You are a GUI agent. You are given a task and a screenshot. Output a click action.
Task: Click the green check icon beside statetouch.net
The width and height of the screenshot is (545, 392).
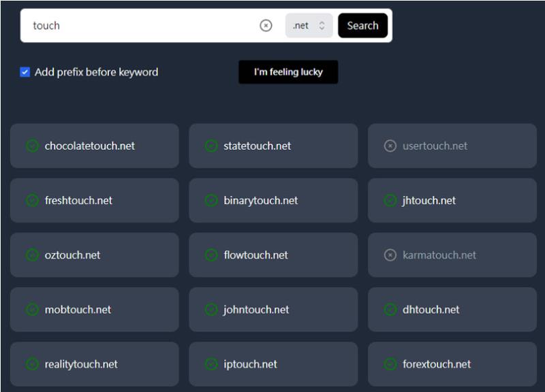tap(211, 146)
